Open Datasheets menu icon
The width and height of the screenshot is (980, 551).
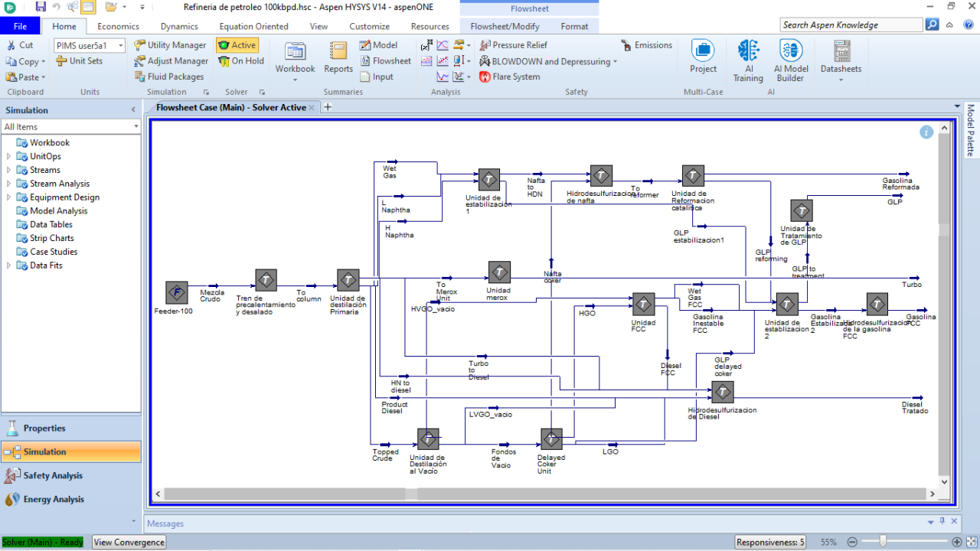click(841, 51)
